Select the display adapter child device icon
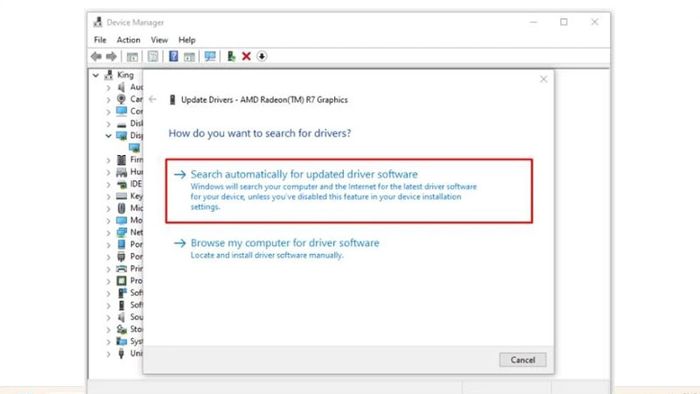 coord(134,147)
